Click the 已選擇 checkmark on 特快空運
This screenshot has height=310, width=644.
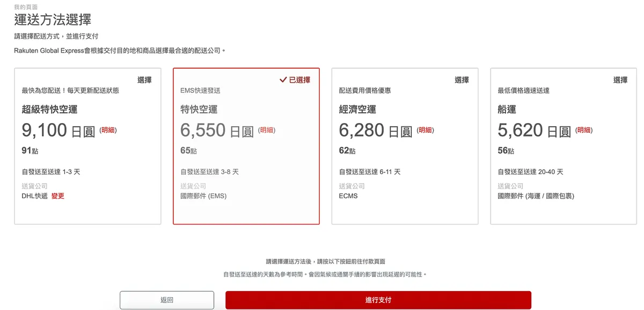coord(295,80)
